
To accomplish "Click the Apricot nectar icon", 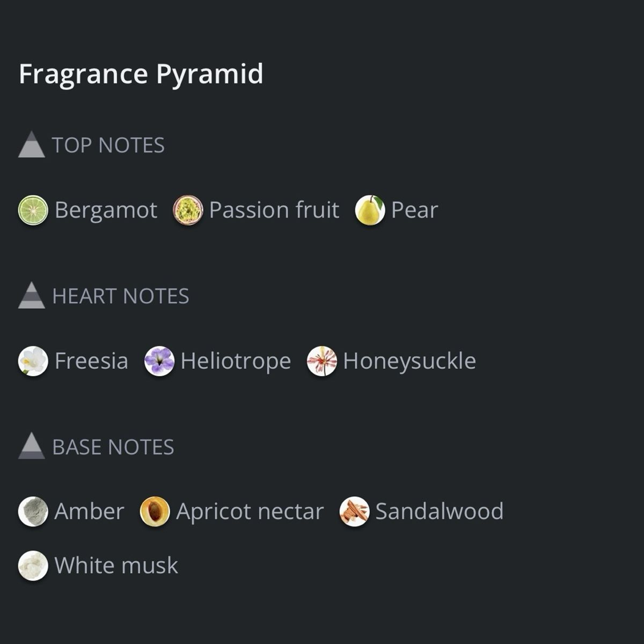I will click(x=155, y=512).
